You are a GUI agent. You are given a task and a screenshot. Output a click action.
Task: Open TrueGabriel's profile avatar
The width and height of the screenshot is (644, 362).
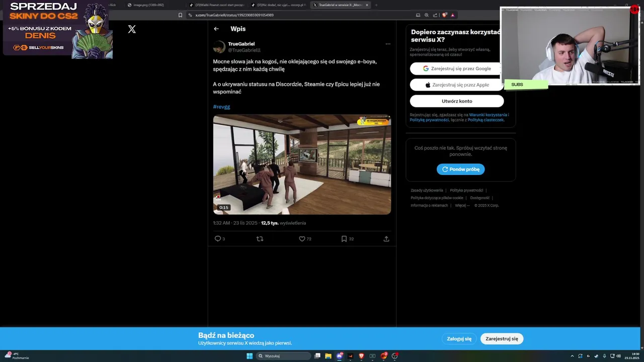pyautogui.click(x=219, y=47)
